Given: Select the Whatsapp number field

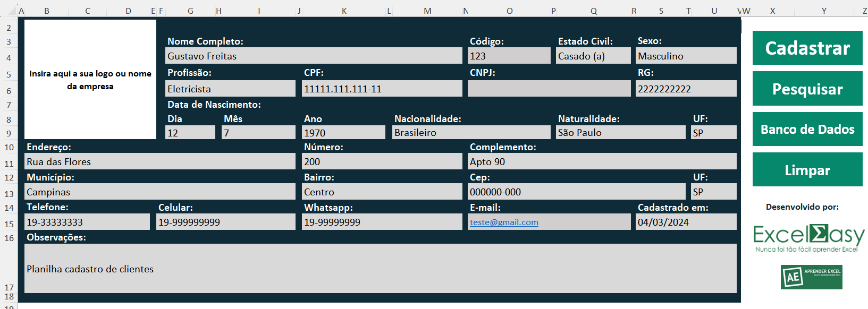Looking at the screenshot, I should (x=382, y=222).
